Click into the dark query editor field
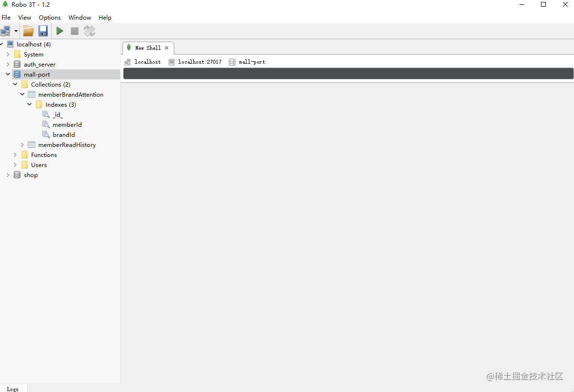This screenshot has width=574, height=392. click(x=348, y=73)
